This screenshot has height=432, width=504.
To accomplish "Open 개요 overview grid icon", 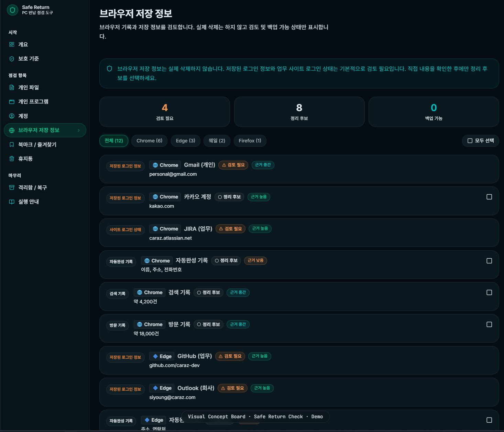I will click(x=12, y=44).
